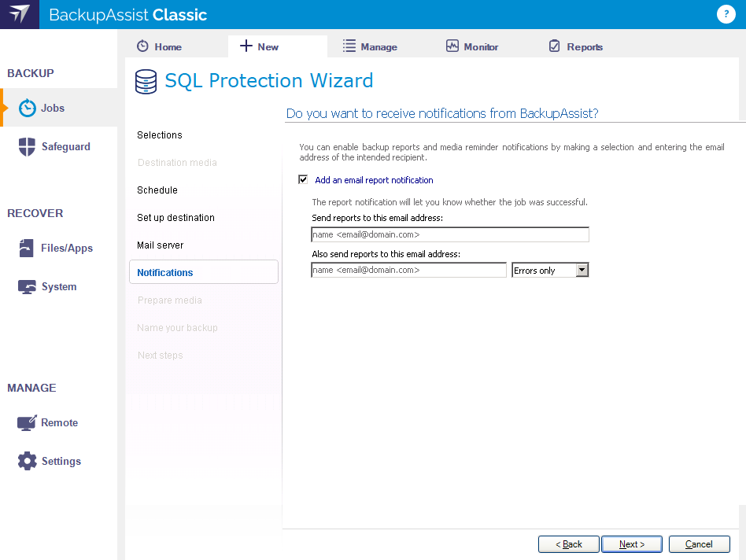Expand the Errors only dropdown arrow
The image size is (746, 560).
582,270
